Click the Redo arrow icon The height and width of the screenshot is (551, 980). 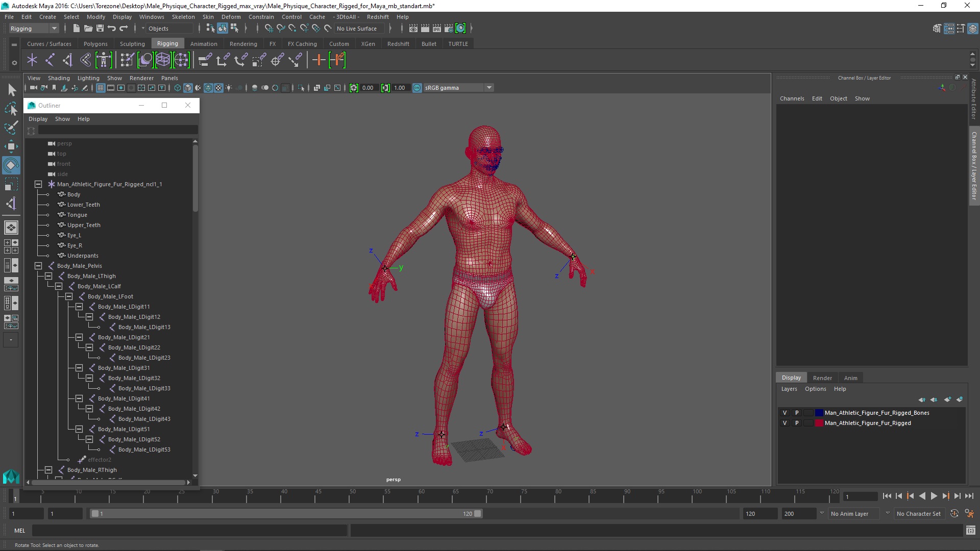(124, 29)
